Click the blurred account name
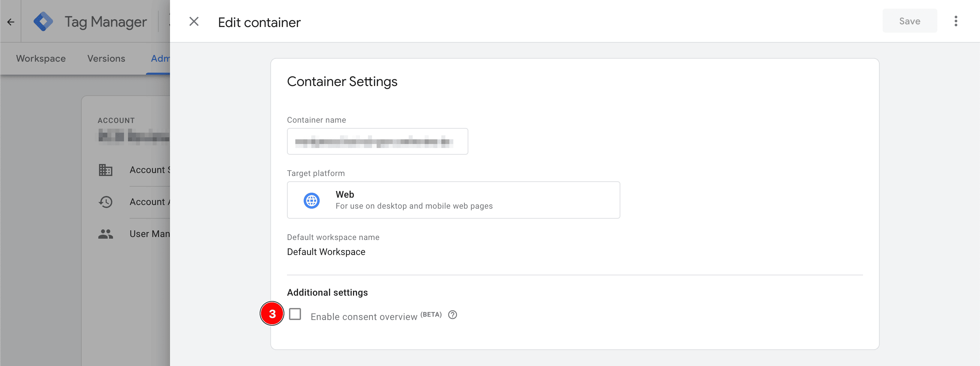This screenshot has height=366, width=980. pos(133,136)
